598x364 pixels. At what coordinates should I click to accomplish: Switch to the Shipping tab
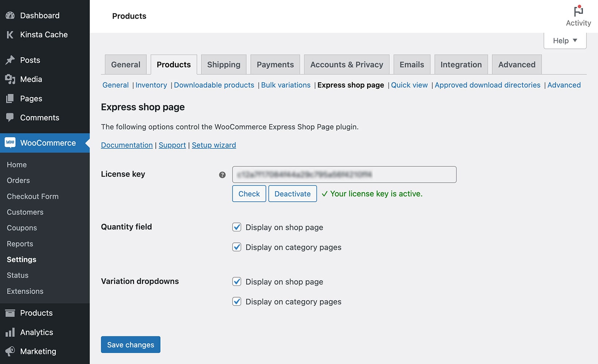pos(224,64)
